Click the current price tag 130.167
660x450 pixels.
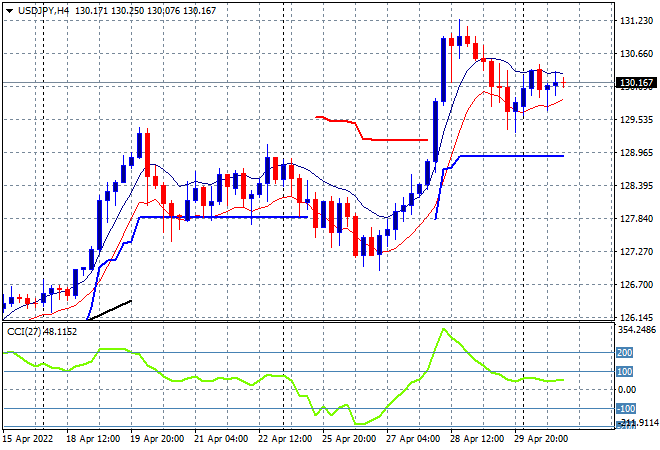click(636, 83)
